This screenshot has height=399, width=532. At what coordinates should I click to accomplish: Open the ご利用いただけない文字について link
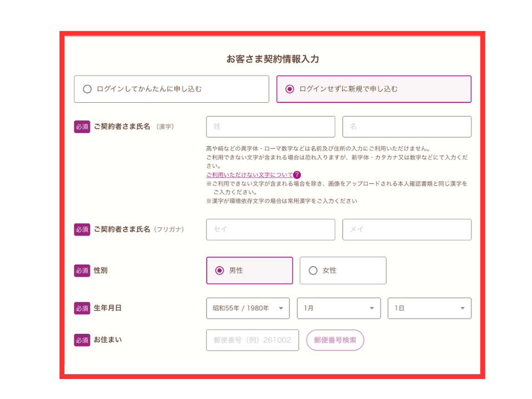[x=248, y=174]
